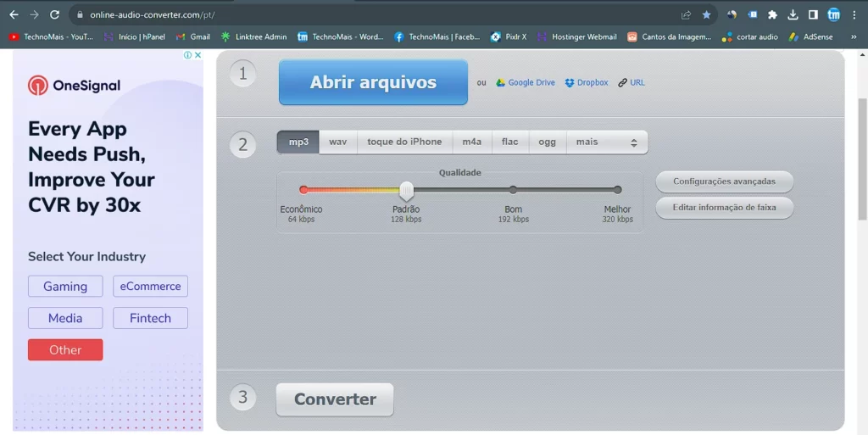Viewport: 868px width, 435px height.
Task: Open the Início hPanel bookmark
Action: (135, 37)
